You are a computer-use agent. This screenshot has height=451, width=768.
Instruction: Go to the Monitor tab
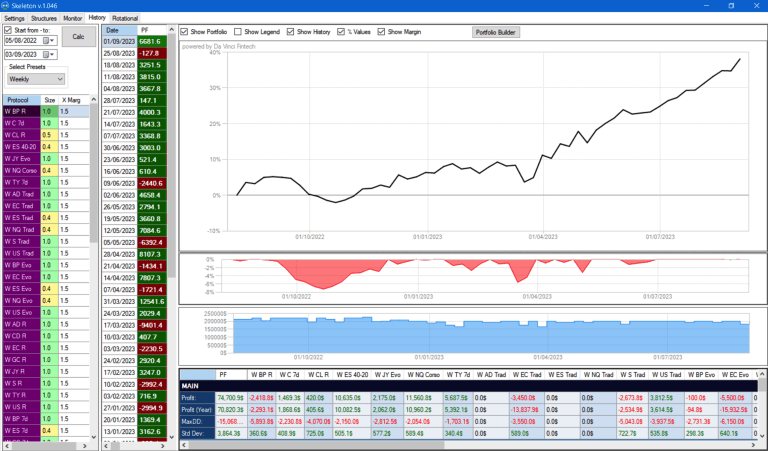tap(73, 18)
